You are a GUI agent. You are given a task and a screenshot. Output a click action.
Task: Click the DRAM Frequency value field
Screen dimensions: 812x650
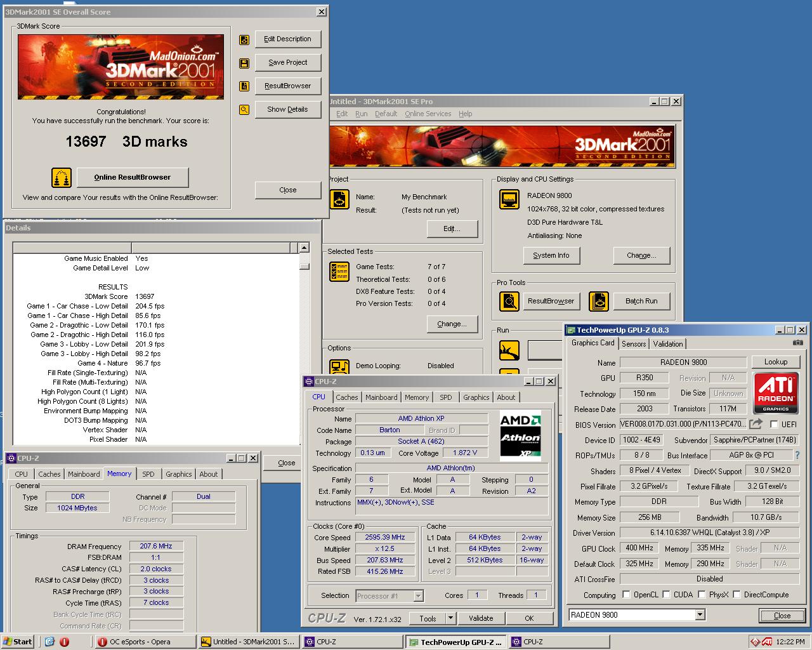tap(156, 546)
